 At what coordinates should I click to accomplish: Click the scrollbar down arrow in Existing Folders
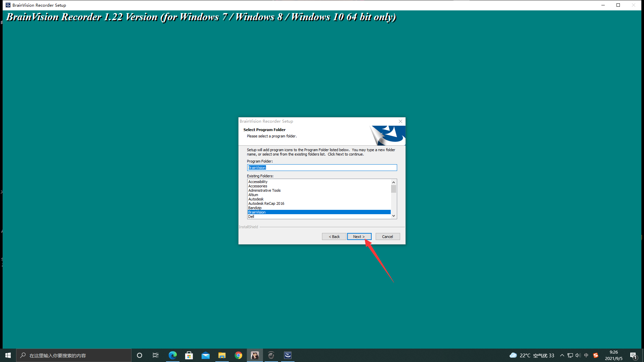(x=393, y=216)
